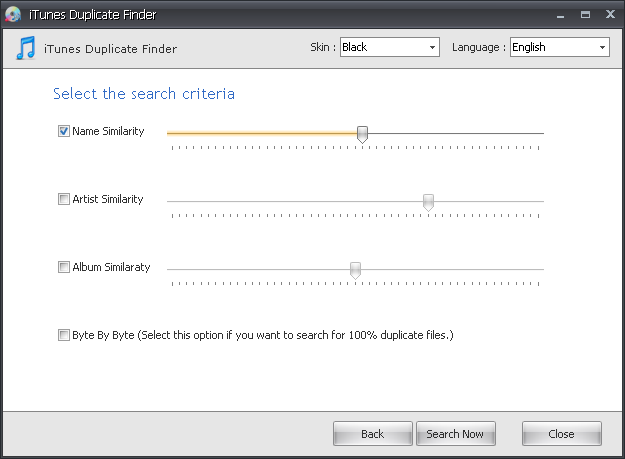Start the scan with Search Now
This screenshot has width=625, height=459.
coord(455,434)
